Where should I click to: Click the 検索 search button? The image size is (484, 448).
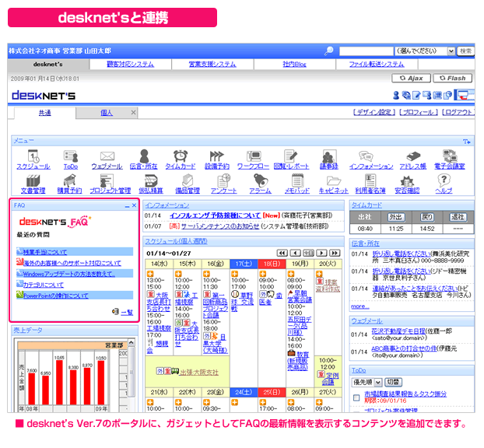(x=465, y=51)
